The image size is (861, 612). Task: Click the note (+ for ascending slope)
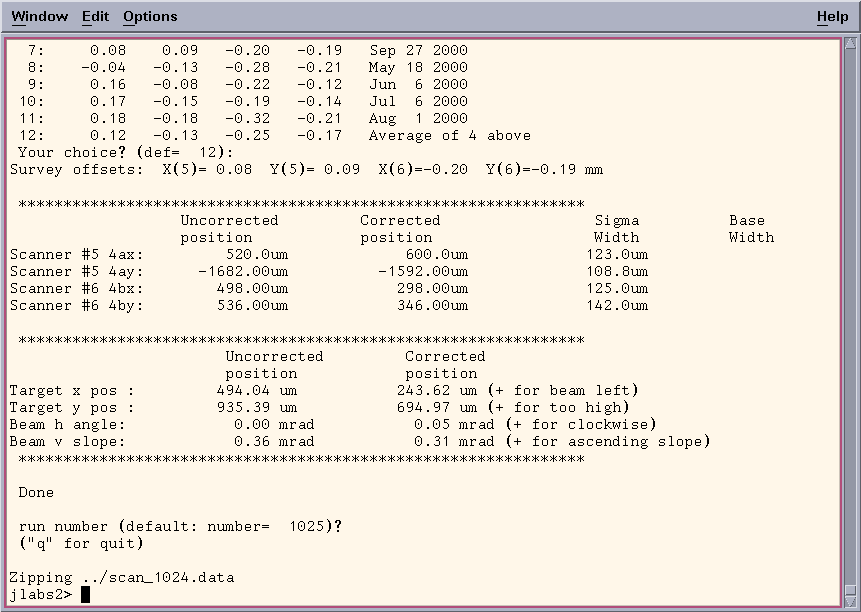tap(608, 442)
